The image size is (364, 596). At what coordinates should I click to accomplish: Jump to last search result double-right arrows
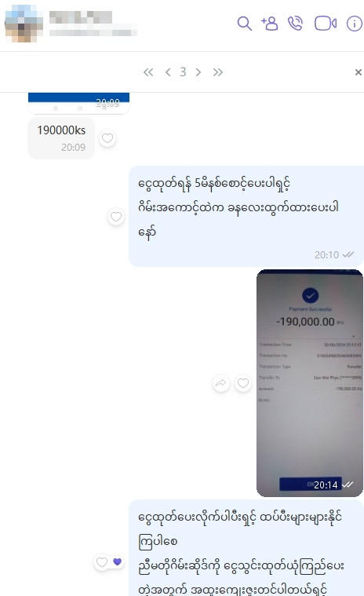[218, 72]
